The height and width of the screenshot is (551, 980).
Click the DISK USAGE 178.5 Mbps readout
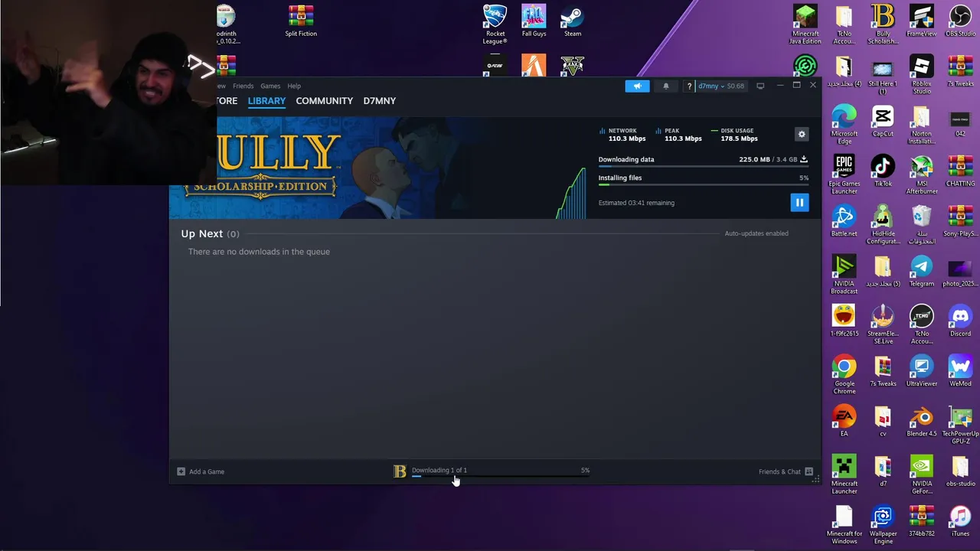coord(735,135)
